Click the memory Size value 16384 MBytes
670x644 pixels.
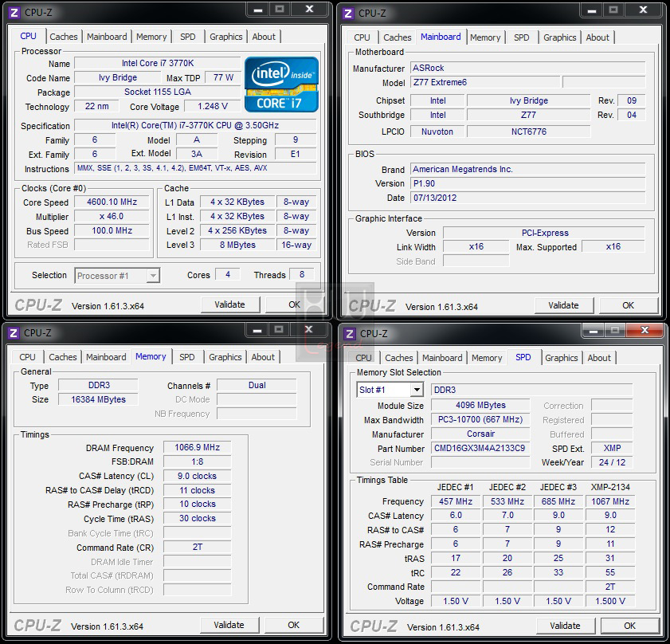coord(98,400)
